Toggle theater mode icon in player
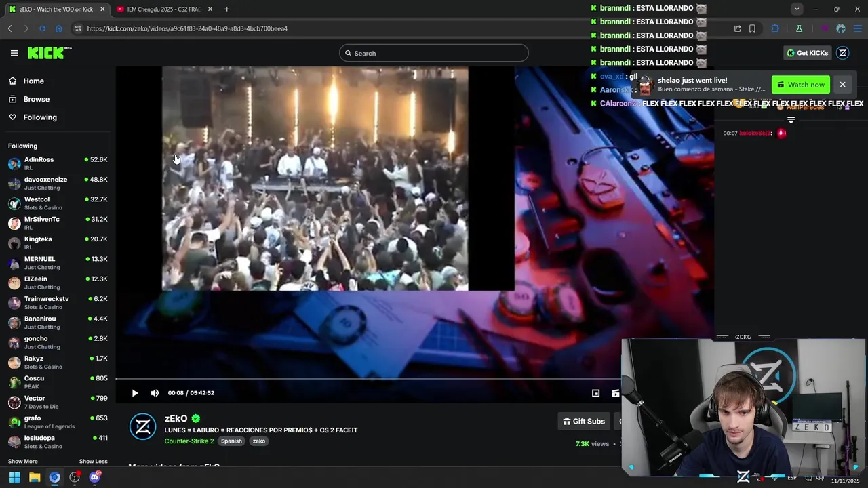The height and width of the screenshot is (488, 868). click(x=616, y=393)
